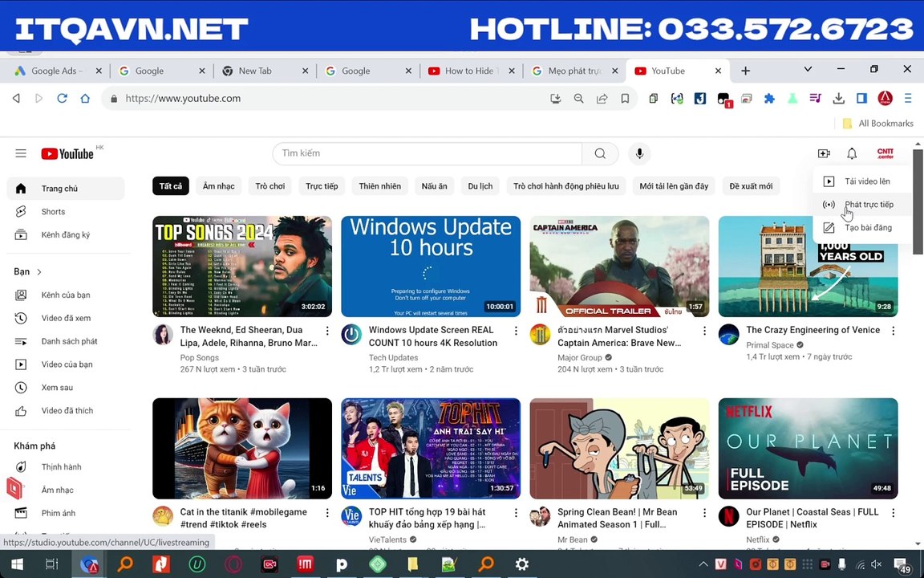Select Tạo bài đăng from create menu
Viewport: 924px width, 578px height.
(x=861, y=228)
